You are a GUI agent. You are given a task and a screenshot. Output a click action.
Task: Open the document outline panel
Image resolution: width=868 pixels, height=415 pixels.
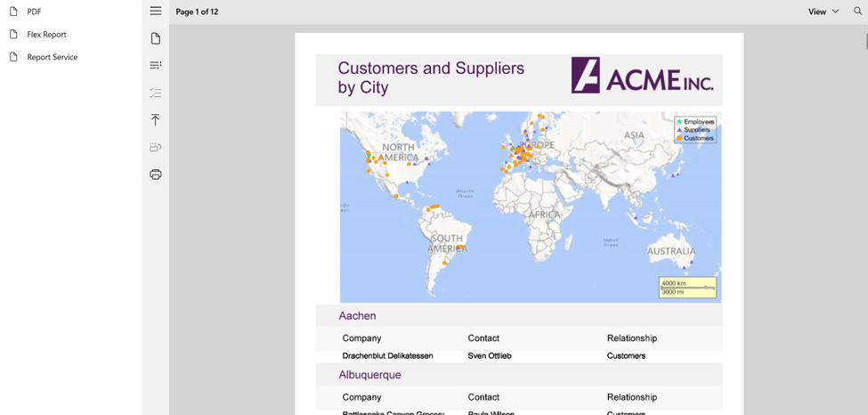click(156, 65)
